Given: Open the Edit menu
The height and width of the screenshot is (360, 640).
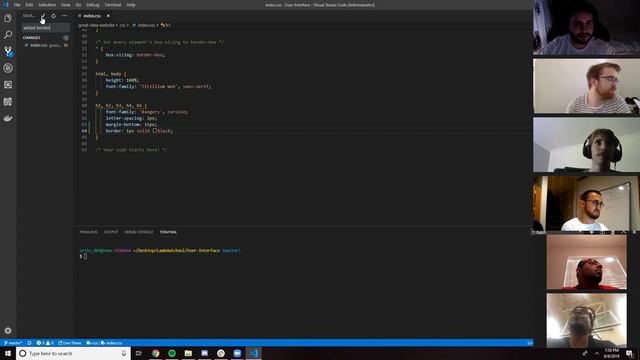Looking at the screenshot, I should point(29,5).
